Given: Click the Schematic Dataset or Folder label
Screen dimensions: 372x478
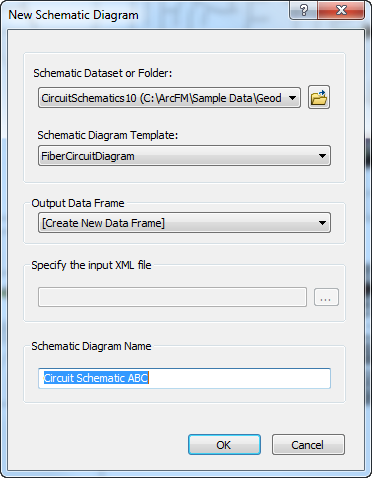Looking at the screenshot, I should coord(103,73).
